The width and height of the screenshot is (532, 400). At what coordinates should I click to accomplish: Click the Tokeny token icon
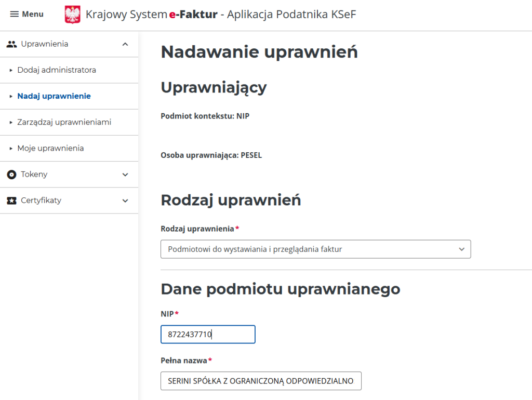point(11,175)
